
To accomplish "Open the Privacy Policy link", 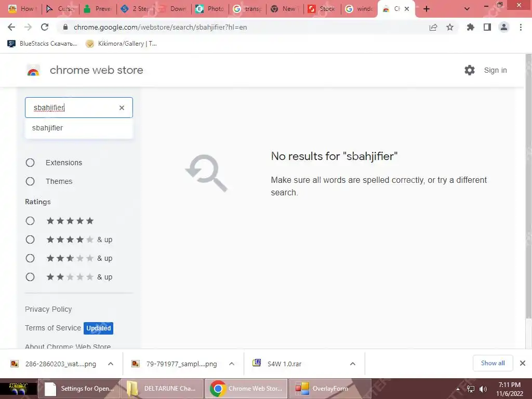I will pos(48,310).
